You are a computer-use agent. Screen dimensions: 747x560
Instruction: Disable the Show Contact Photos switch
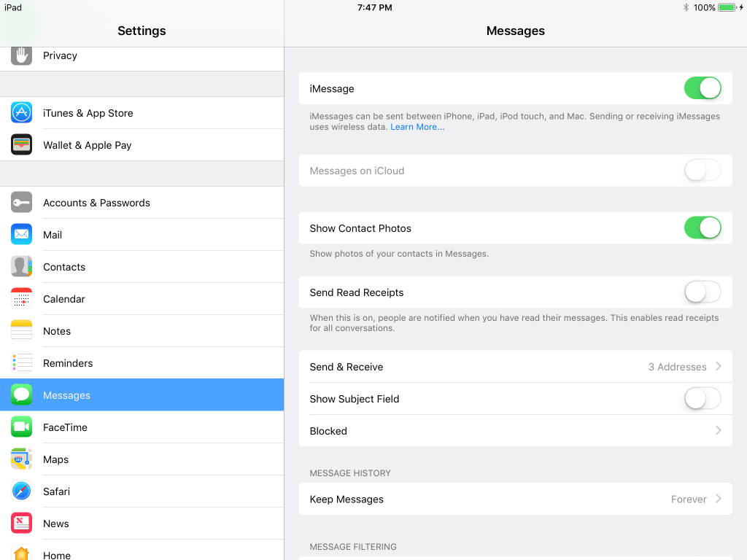[x=703, y=227]
